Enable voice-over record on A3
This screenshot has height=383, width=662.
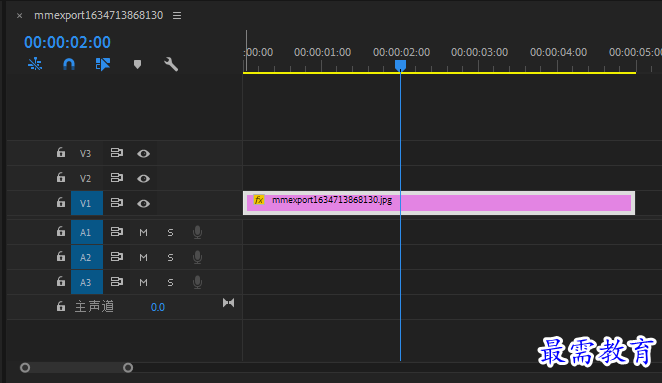click(197, 282)
